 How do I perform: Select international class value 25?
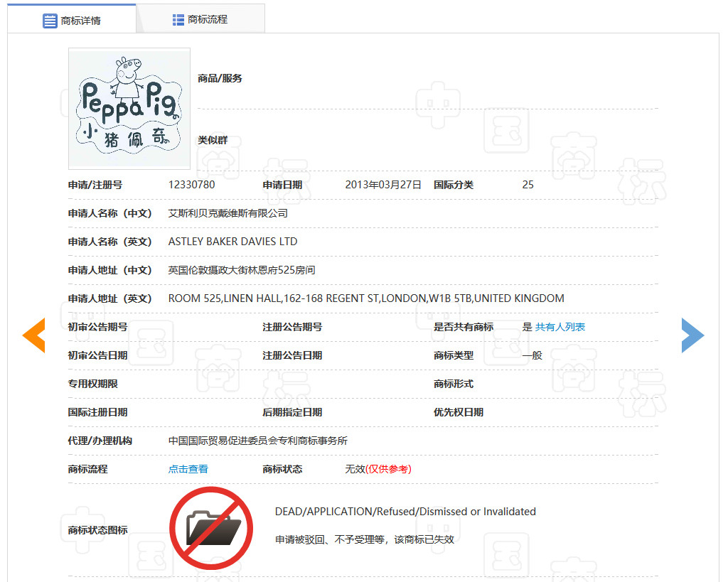[x=528, y=185]
